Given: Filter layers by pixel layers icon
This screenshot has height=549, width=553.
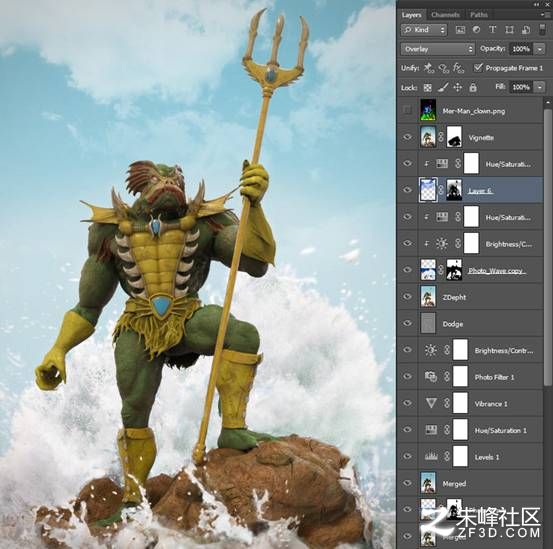Looking at the screenshot, I should [x=460, y=30].
